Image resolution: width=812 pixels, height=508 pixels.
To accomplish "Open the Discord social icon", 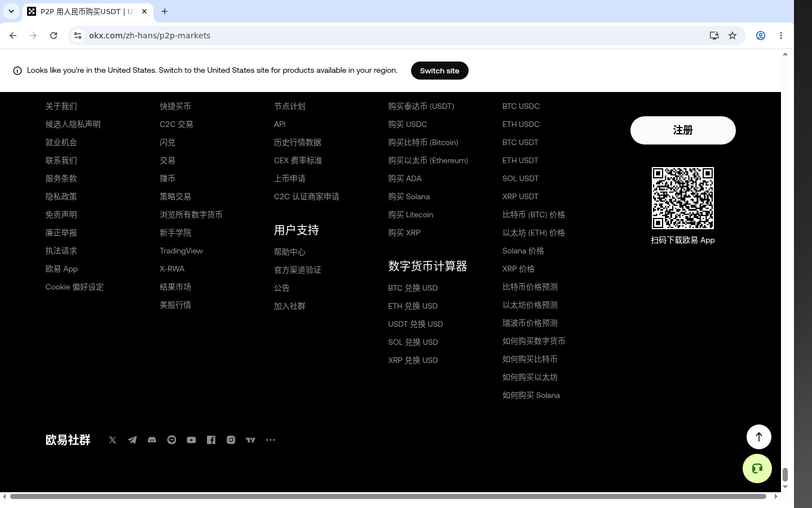I will coord(152,440).
